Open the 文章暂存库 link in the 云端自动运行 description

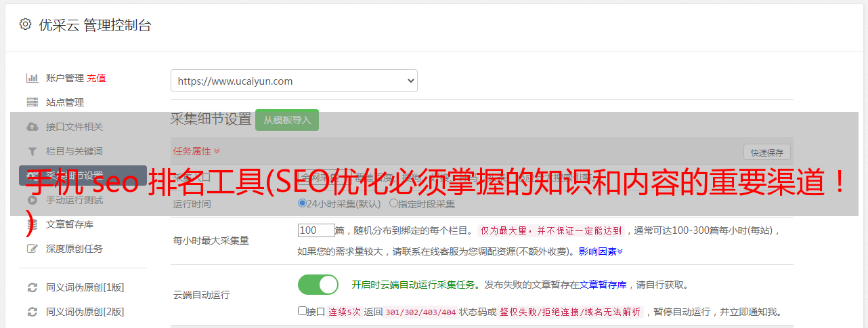[x=603, y=285]
